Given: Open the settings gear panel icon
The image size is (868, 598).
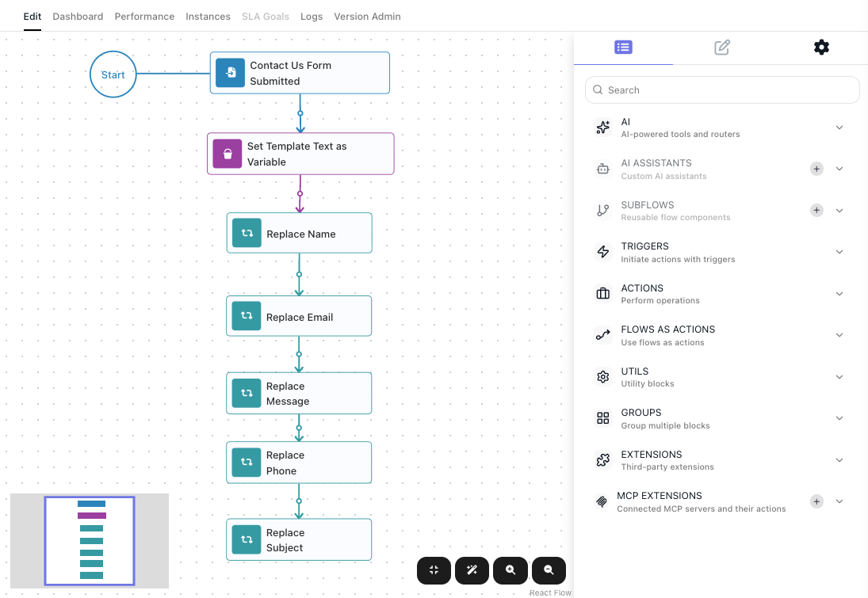Looking at the screenshot, I should tap(821, 48).
